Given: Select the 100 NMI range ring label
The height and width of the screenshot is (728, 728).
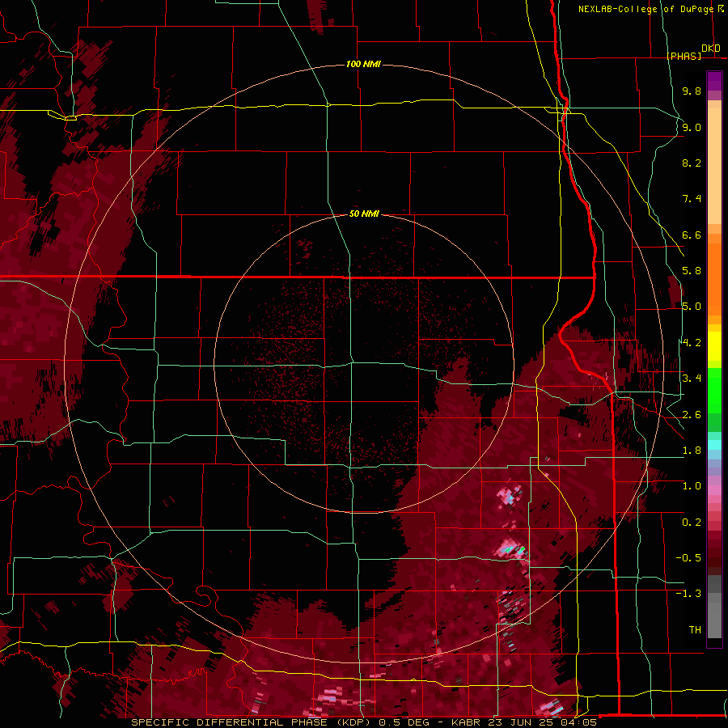Looking at the screenshot, I should tap(363, 64).
